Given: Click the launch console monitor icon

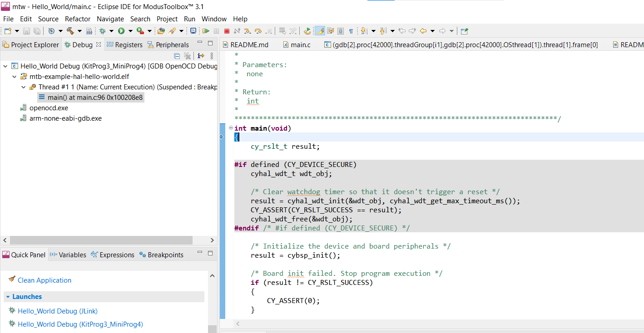Looking at the screenshot, I should pos(193,31).
